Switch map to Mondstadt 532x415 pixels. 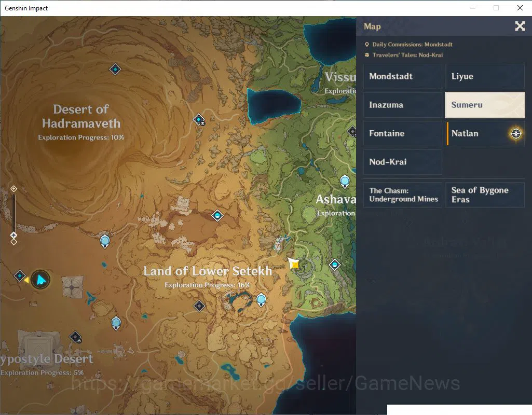point(403,76)
